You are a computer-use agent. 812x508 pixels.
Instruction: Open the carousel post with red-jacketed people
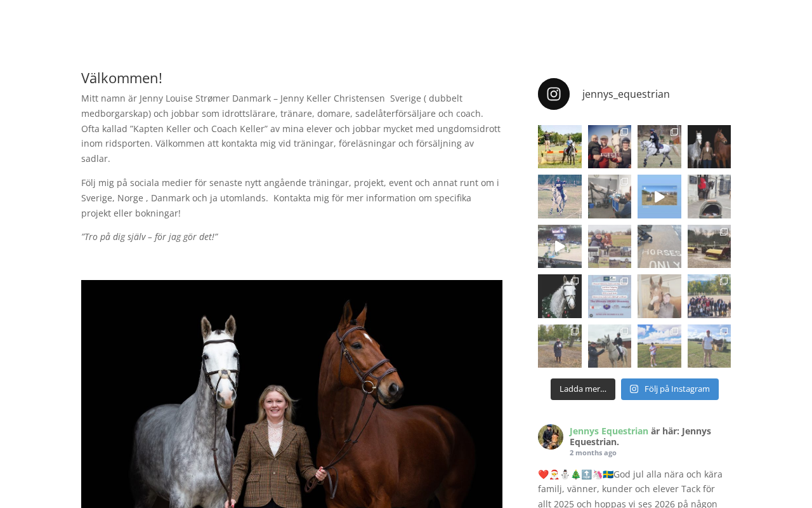click(610, 147)
